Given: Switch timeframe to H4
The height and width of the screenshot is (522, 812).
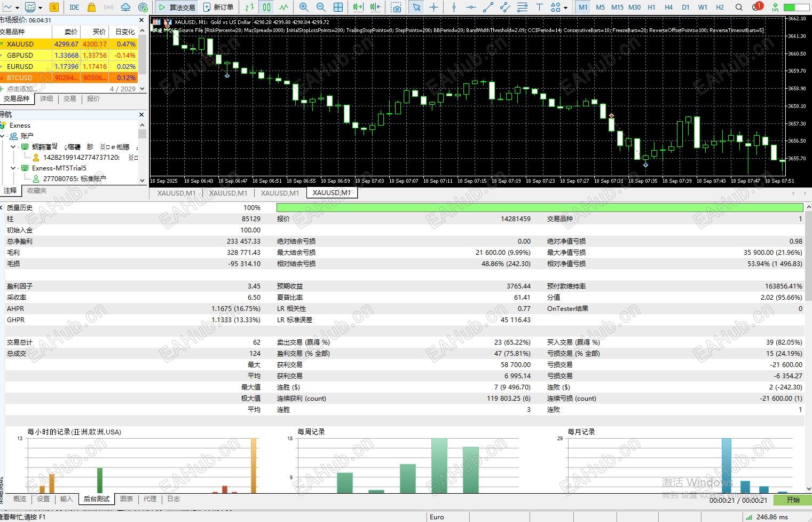Looking at the screenshot, I should pos(668,7).
